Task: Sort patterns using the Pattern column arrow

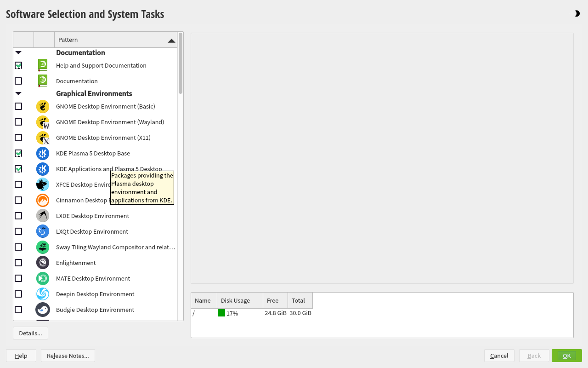Action: pos(171,40)
